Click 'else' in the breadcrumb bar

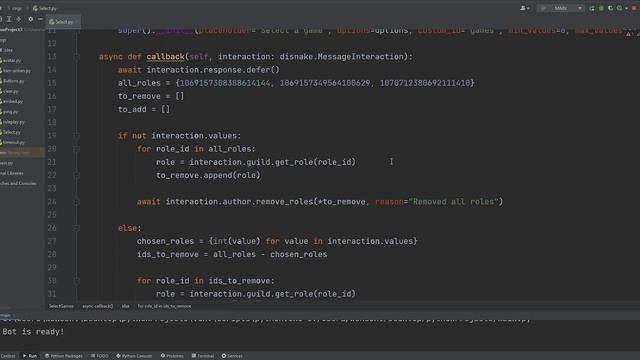(x=125, y=306)
